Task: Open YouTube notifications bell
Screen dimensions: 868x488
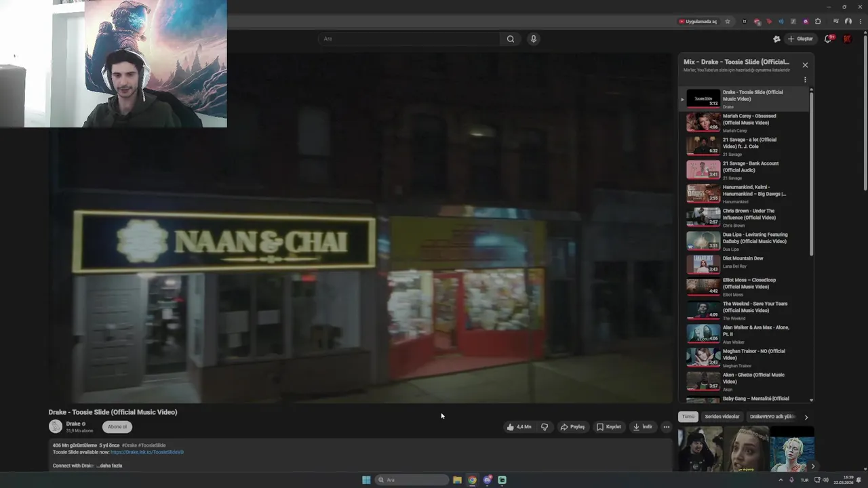Action: 828,39
